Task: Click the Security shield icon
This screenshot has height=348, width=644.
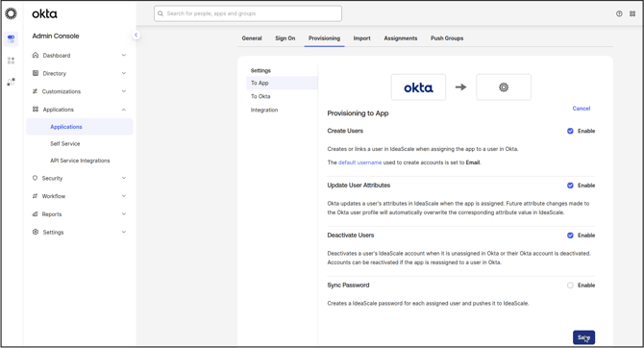Action: (x=35, y=178)
